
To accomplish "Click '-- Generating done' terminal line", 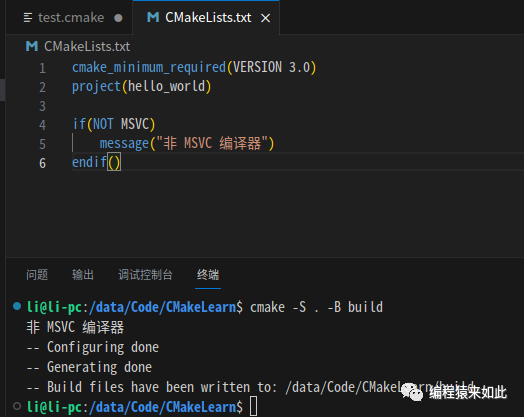I will 89,367.
